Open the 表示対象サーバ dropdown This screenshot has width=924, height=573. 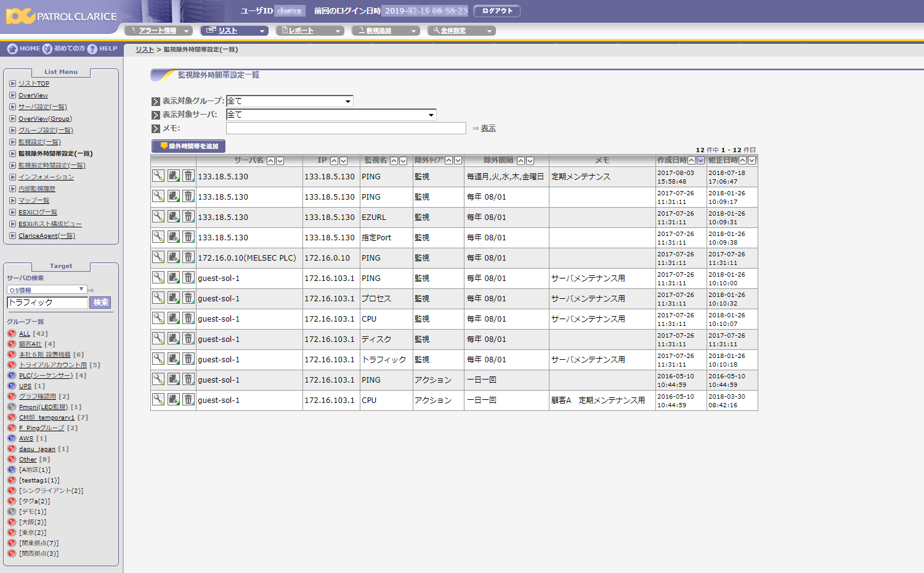331,115
